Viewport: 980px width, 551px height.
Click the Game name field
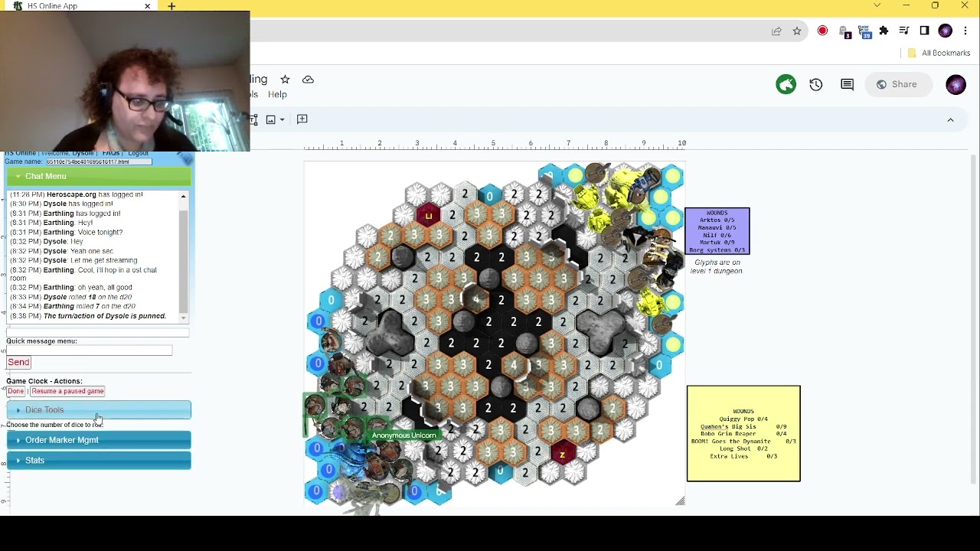pos(99,161)
